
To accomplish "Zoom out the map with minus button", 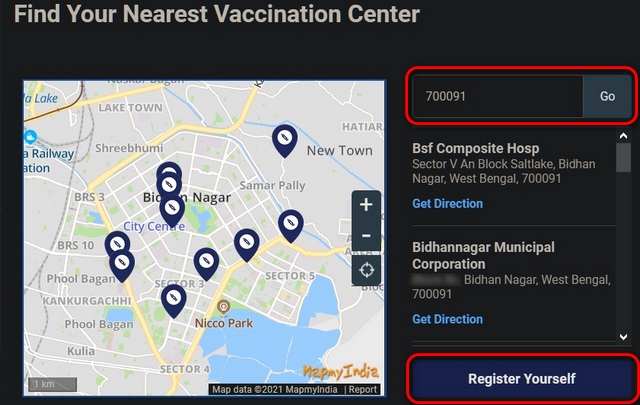I will coord(366,236).
